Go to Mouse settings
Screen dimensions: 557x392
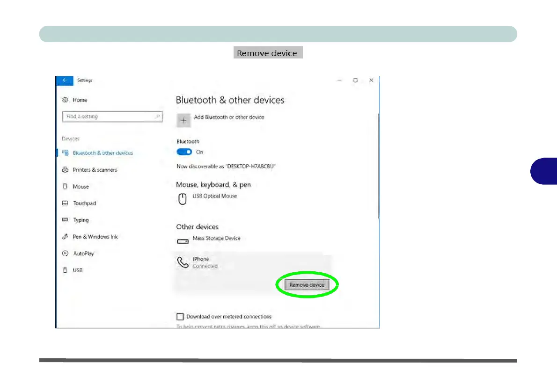[x=81, y=187]
